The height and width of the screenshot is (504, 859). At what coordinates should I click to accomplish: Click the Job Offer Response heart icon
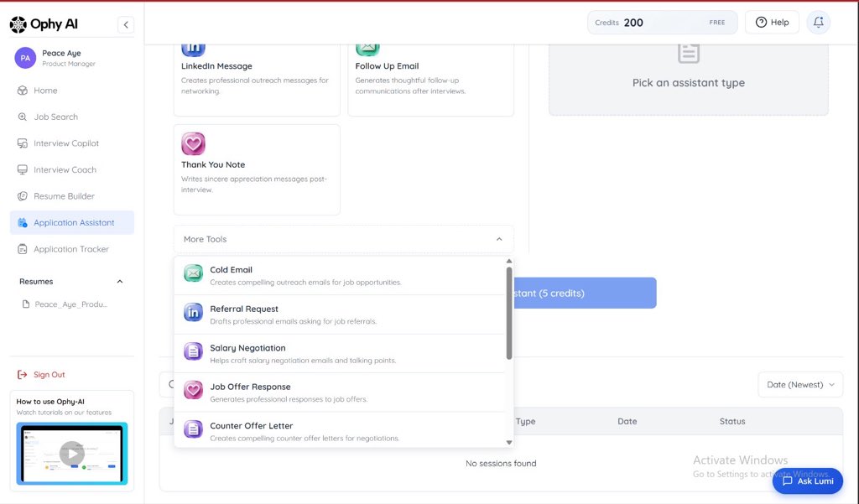coord(193,390)
